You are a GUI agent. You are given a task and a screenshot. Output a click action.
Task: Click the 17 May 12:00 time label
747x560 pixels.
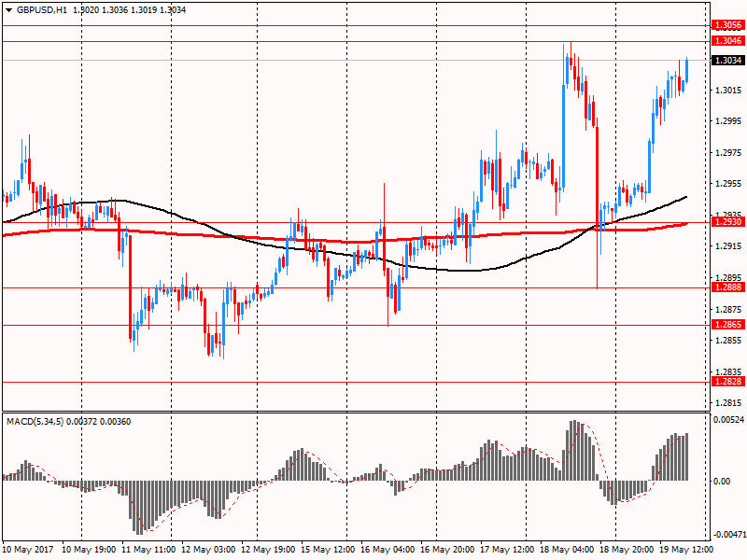(507, 550)
